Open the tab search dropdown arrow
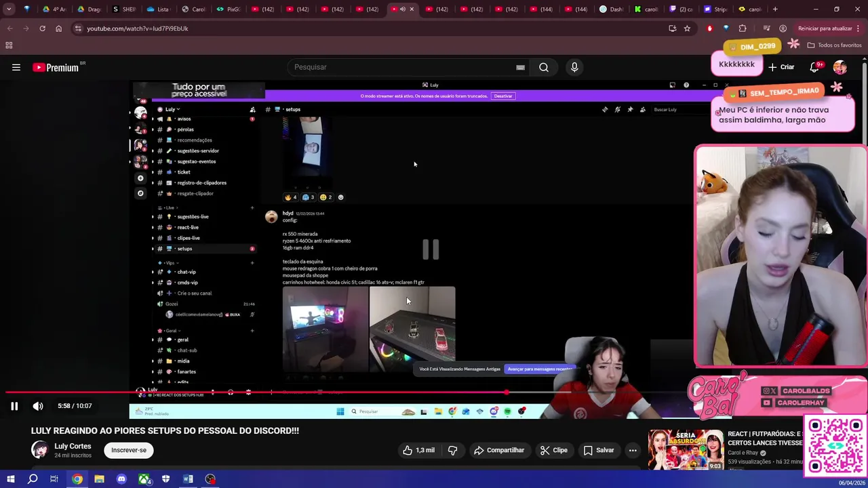Screen dimensions: 868x488 (x=9, y=9)
